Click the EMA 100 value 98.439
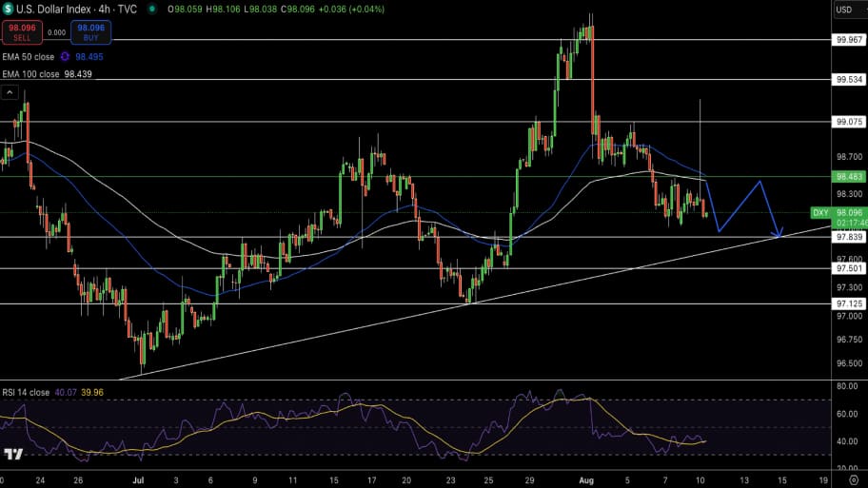 78,73
